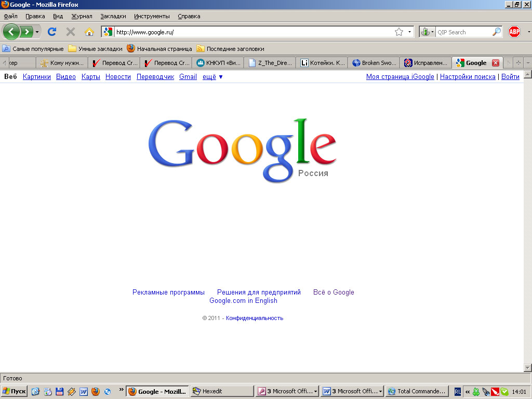Open a new tab with the plus icon

(x=518, y=63)
